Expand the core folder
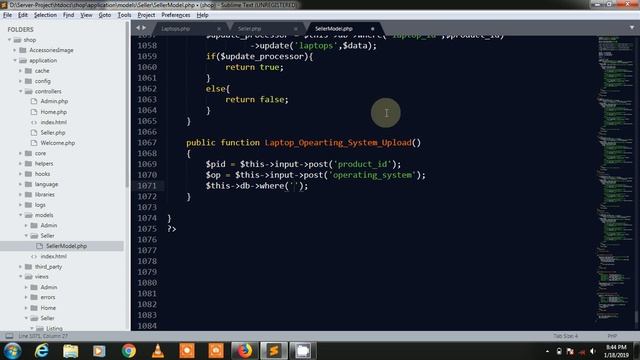640x360 pixels. click(20, 153)
